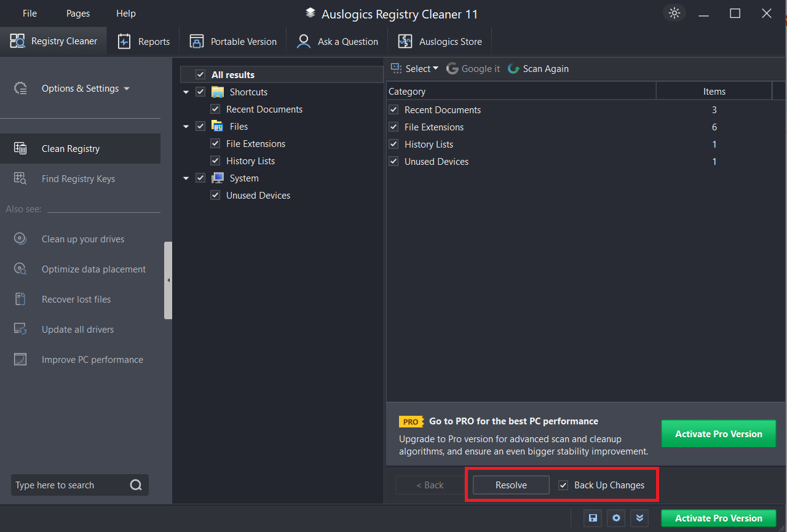Click the File Extensions label in the category table
Image resolution: width=787 pixels, height=532 pixels.
point(434,127)
